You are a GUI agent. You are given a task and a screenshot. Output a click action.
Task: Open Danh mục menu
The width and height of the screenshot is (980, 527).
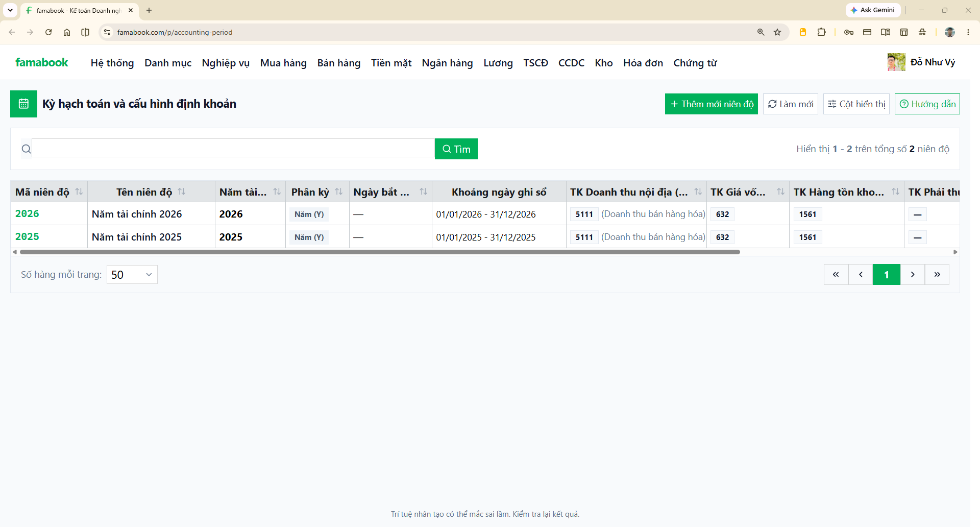[x=168, y=63]
